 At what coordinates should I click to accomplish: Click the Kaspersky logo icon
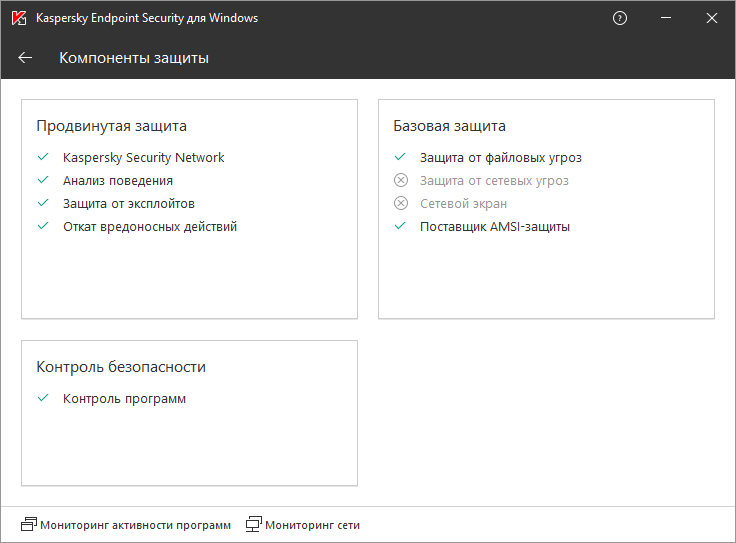point(18,18)
